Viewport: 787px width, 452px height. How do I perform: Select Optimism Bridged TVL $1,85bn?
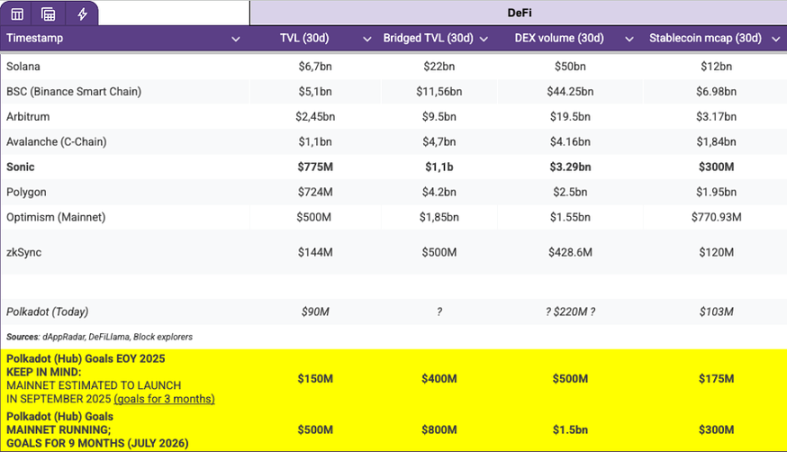pos(439,217)
